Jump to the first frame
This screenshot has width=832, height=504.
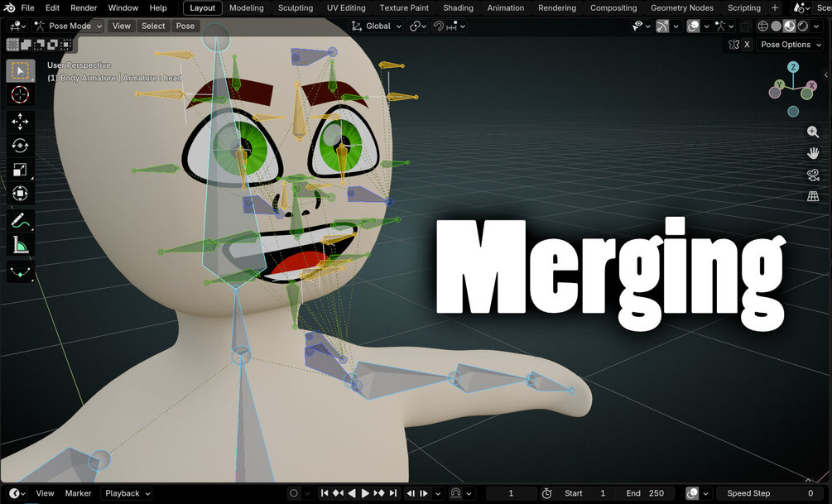[x=325, y=493]
